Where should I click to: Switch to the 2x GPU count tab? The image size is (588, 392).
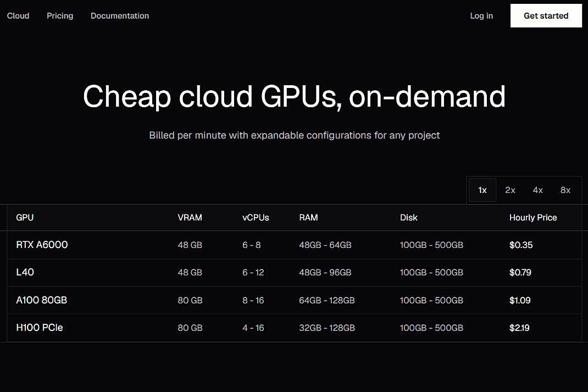coord(510,190)
